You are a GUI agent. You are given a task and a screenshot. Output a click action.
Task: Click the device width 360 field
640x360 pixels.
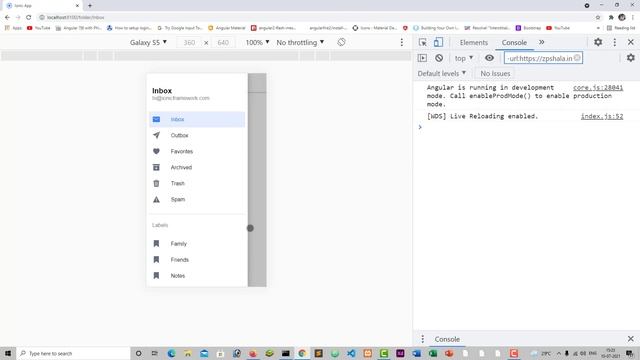pyautogui.click(x=189, y=42)
